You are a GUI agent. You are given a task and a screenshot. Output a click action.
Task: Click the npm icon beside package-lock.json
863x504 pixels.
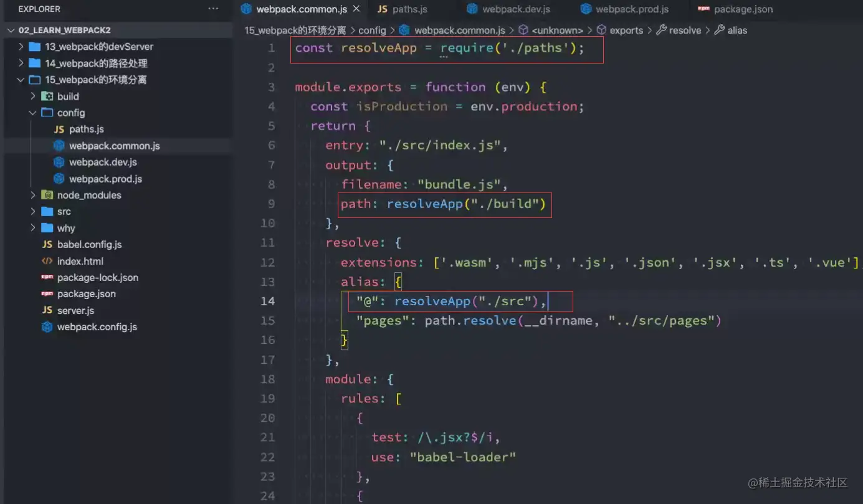click(47, 277)
